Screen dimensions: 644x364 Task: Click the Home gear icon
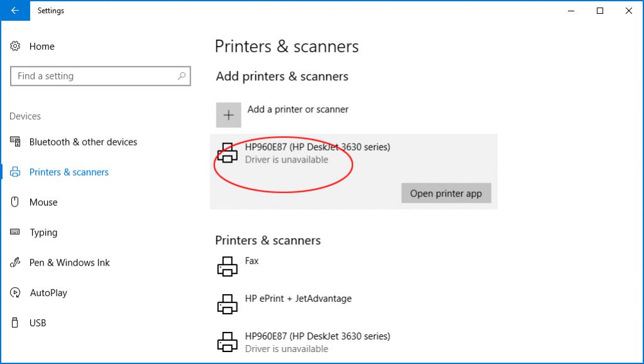click(15, 46)
